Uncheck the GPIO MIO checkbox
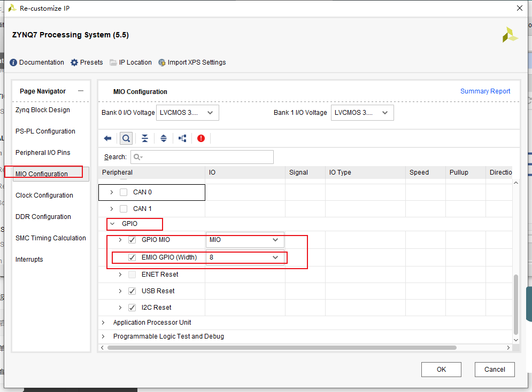This screenshot has width=532, height=392. (x=132, y=240)
